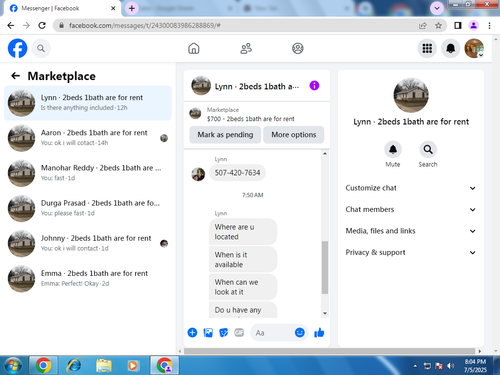The image size is (500, 375).
Task: Open Johnny conversation in the list
Action: pos(88,244)
